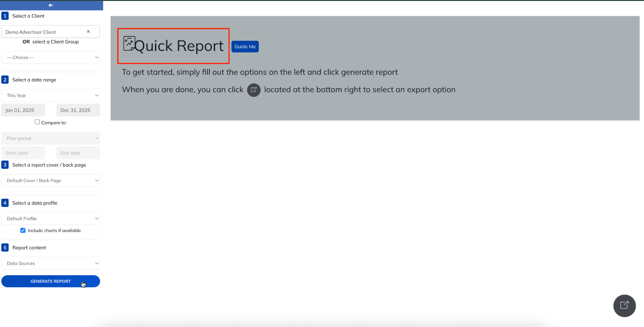Click the Jan 01, 2025 start date field
This screenshot has height=327, width=644.
click(23, 110)
